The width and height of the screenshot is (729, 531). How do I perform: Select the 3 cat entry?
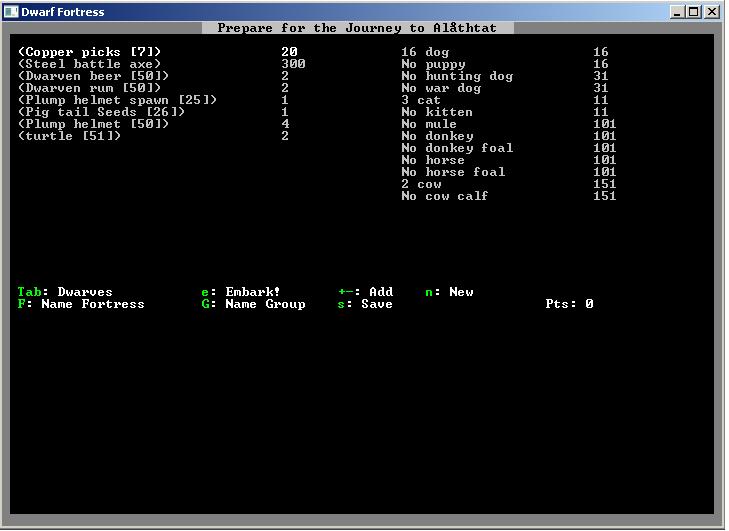tap(421, 100)
